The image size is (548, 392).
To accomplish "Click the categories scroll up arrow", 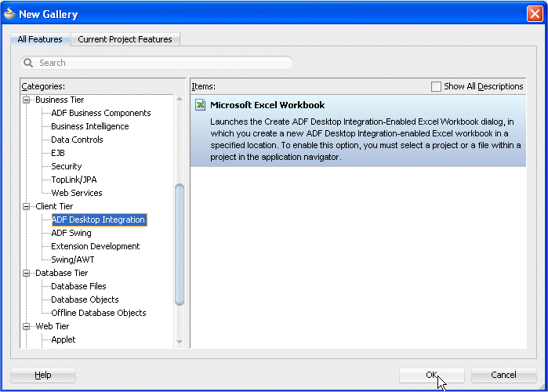I will [x=180, y=100].
